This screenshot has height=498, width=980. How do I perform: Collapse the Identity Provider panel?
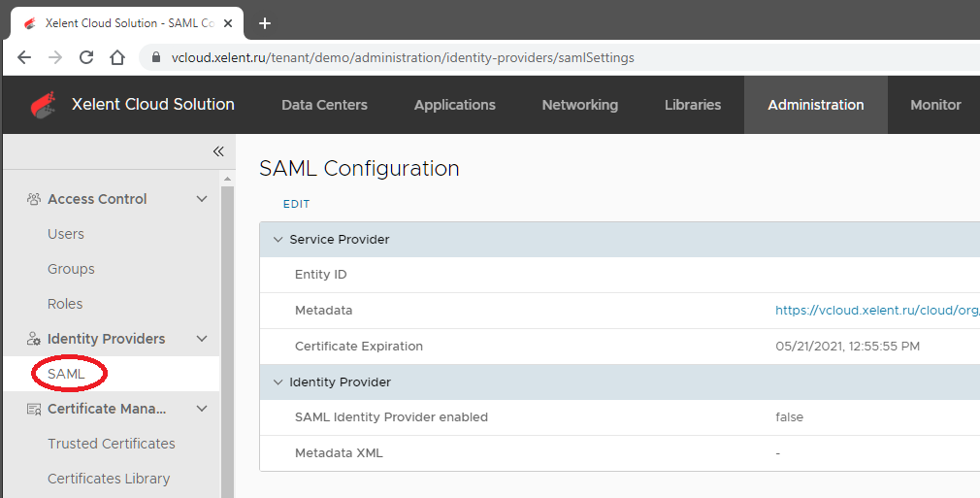coord(278,382)
